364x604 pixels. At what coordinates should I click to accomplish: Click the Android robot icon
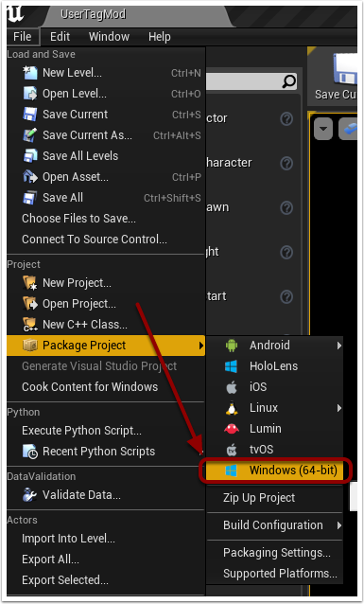click(232, 346)
